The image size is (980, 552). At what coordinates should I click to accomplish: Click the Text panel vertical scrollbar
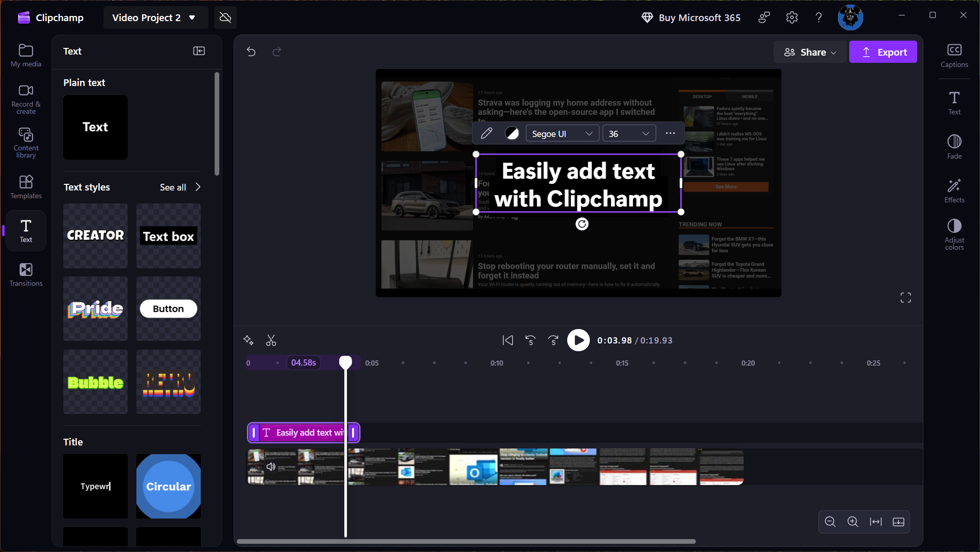pyautogui.click(x=217, y=124)
